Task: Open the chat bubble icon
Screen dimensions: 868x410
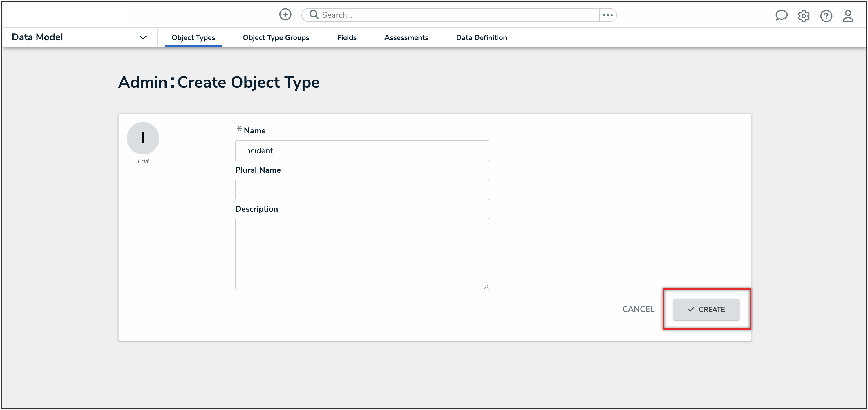Action: click(781, 15)
